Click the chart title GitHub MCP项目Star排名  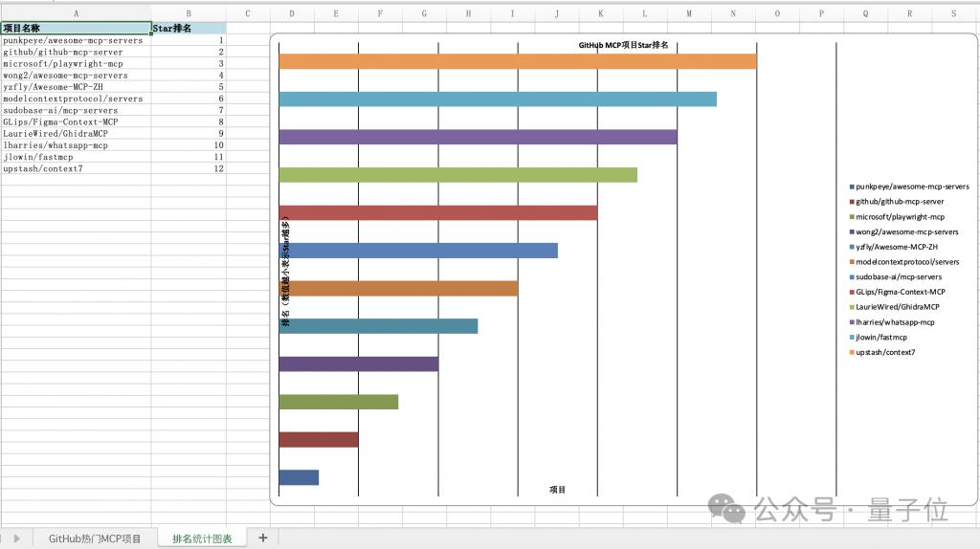[623, 45]
